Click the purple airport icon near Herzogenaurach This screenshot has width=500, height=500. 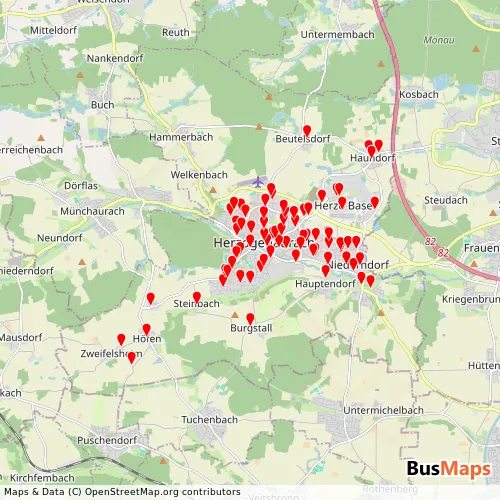(258, 182)
